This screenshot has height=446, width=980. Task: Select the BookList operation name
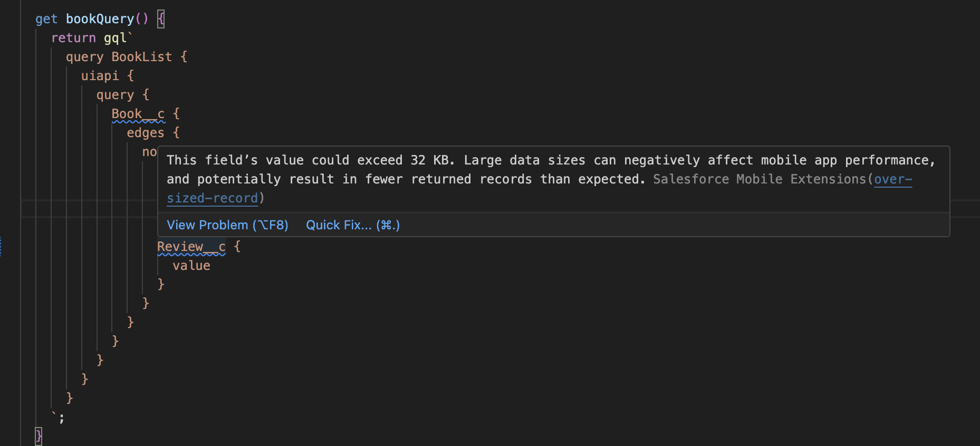tap(141, 57)
